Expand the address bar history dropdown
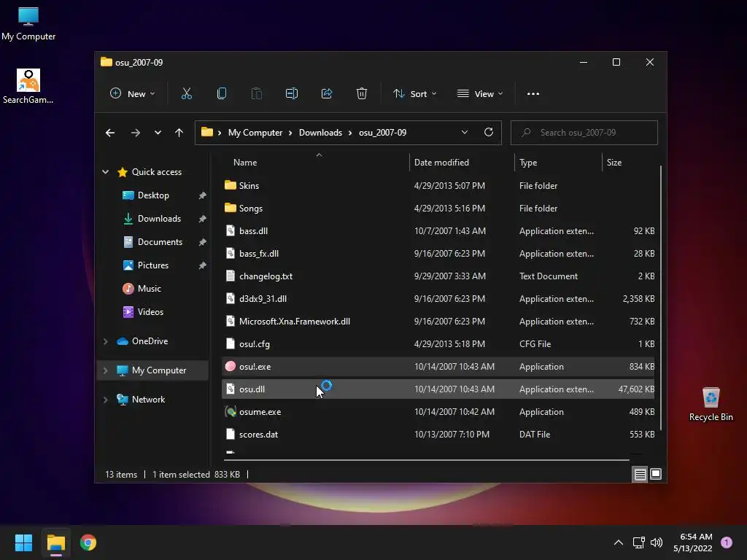This screenshot has width=747, height=560. click(465, 133)
